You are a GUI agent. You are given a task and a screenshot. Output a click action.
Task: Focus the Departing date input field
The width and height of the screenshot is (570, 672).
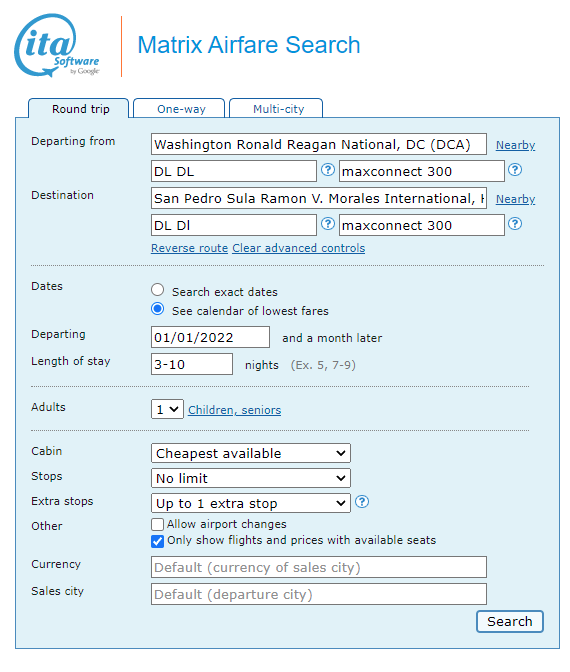210,337
